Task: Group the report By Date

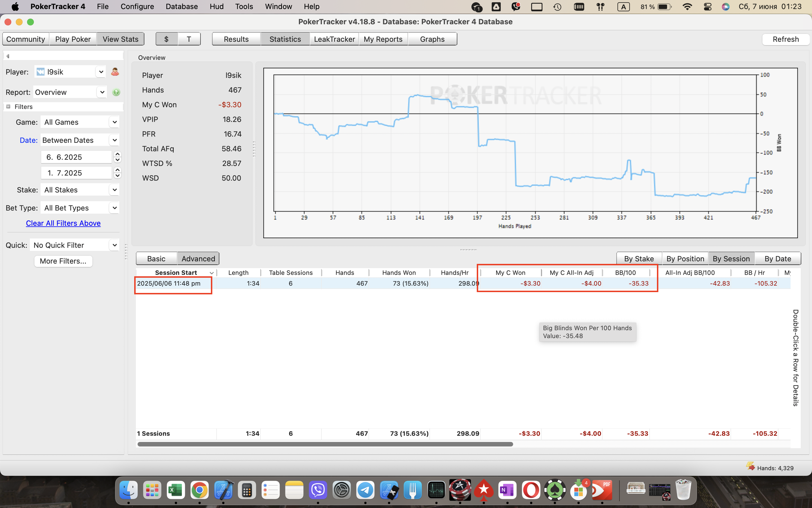Action: (x=777, y=258)
